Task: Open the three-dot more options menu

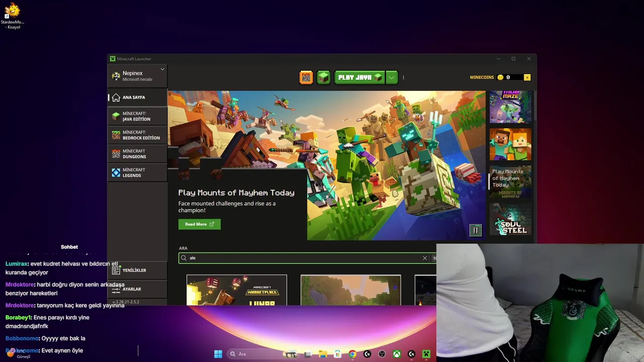Action: [403, 77]
